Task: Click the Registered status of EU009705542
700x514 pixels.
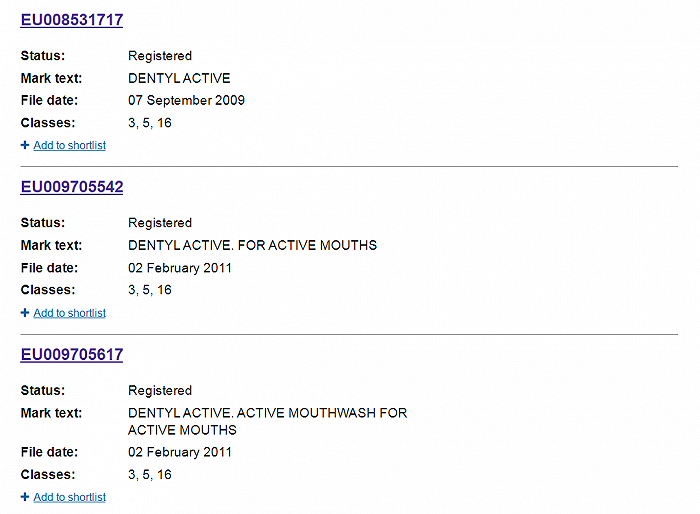Action: 160,223
